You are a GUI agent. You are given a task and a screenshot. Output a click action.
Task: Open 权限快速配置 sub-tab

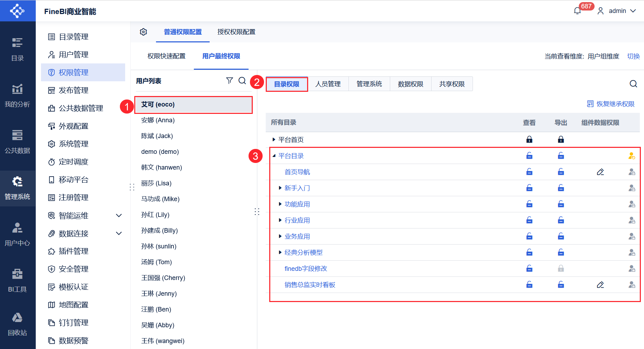(167, 56)
